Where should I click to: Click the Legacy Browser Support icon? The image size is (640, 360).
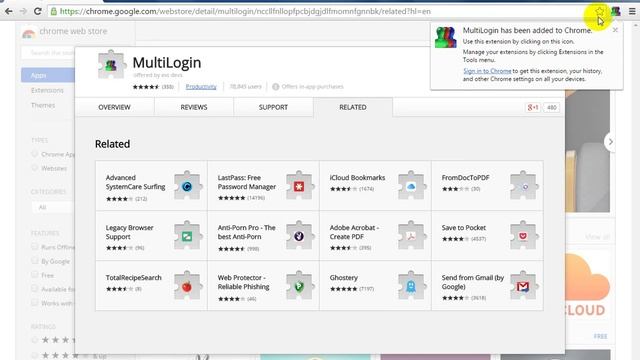pos(187,236)
